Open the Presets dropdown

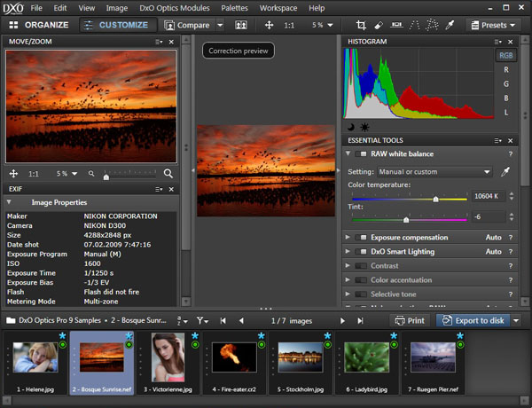493,25
